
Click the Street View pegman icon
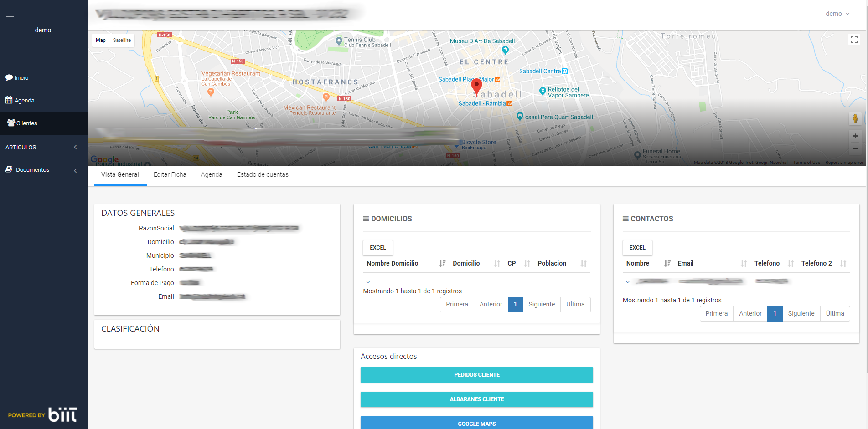[855, 119]
